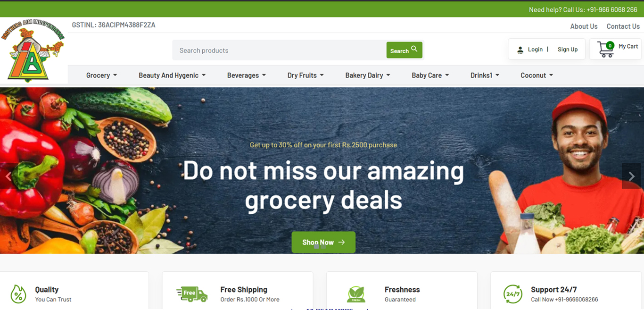Click the Search products input field
Screen dimensions: 644x310
point(279,50)
